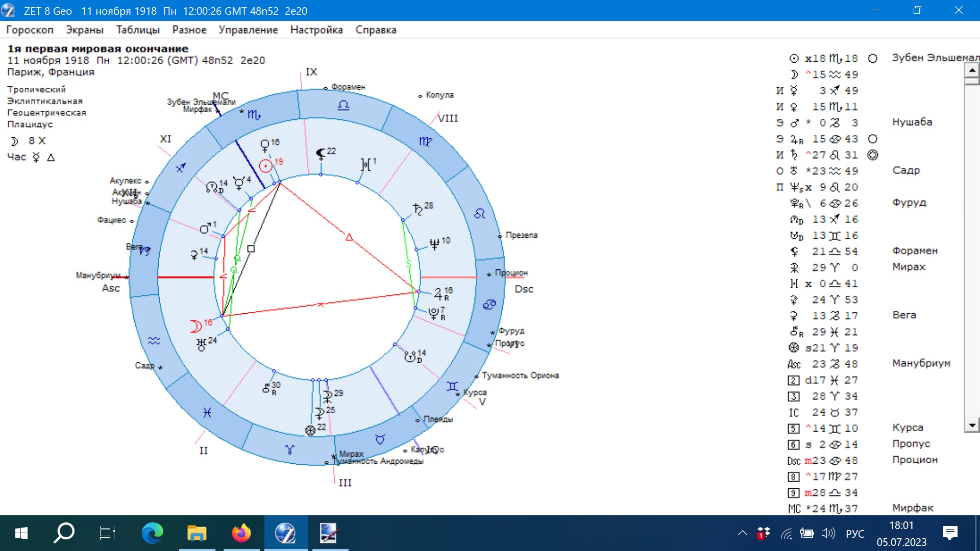980x551 pixels.
Task: Click the Sun glyph in the chart
Action: coord(265,166)
